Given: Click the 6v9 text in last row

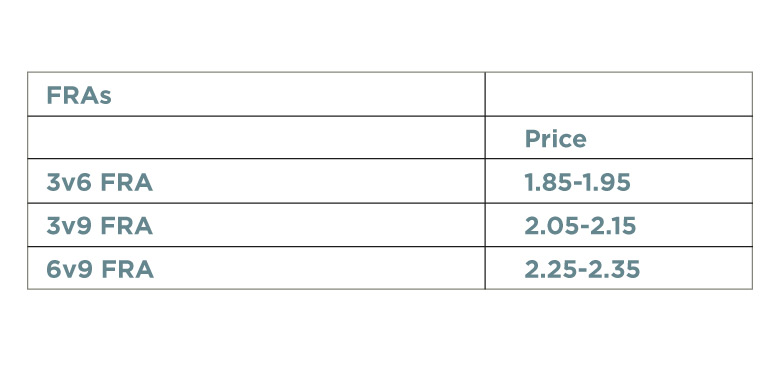Looking at the screenshot, I should click(x=69, y=270).
